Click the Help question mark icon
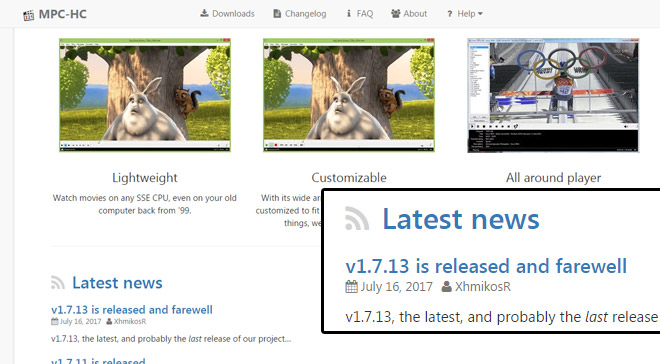 point(450,14)
